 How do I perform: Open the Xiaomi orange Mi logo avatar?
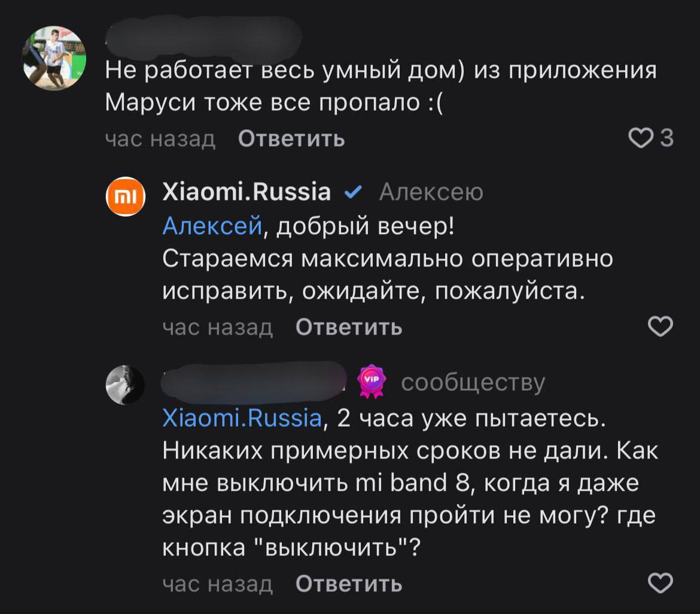pos(126,197)
